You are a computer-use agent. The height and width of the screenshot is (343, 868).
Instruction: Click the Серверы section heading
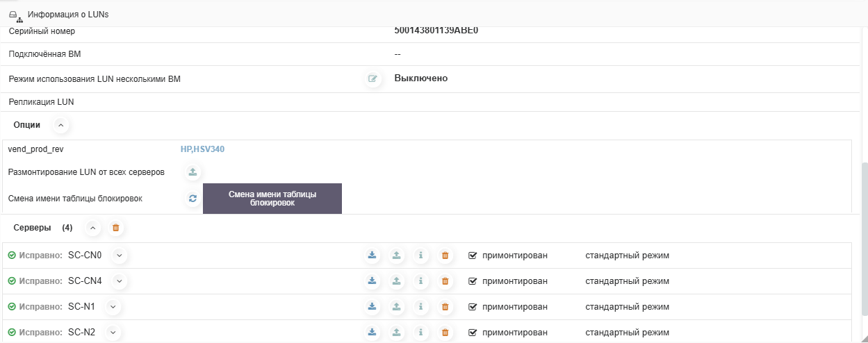[x=33, y=228]
